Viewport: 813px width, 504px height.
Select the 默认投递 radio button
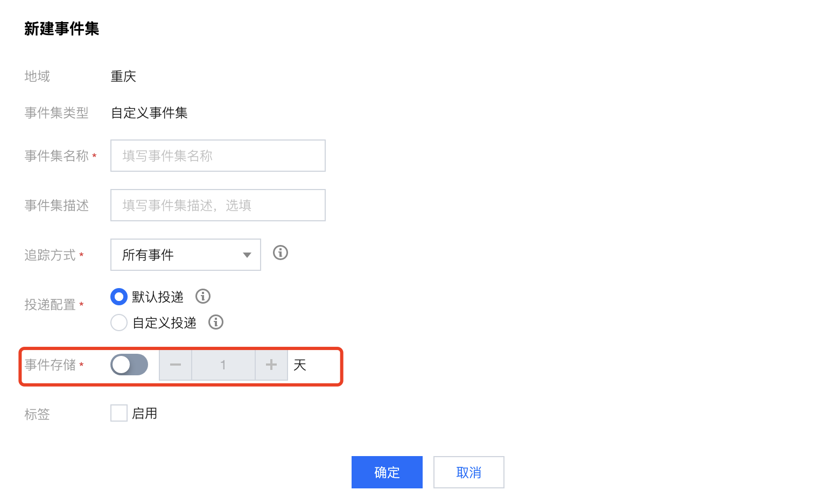point(118,297)
